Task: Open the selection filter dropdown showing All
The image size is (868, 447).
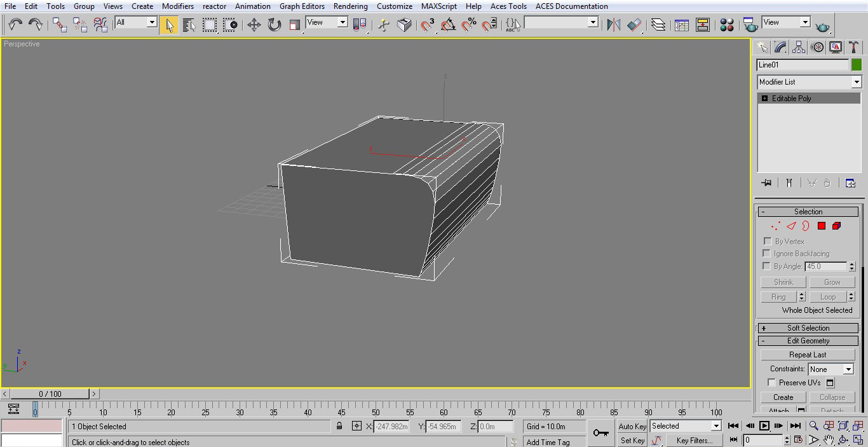Action: coord(135,22)
